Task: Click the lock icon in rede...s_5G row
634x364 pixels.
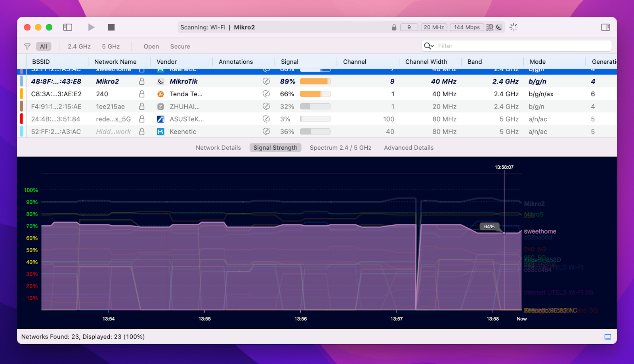Action: click(x=142, y=119)
